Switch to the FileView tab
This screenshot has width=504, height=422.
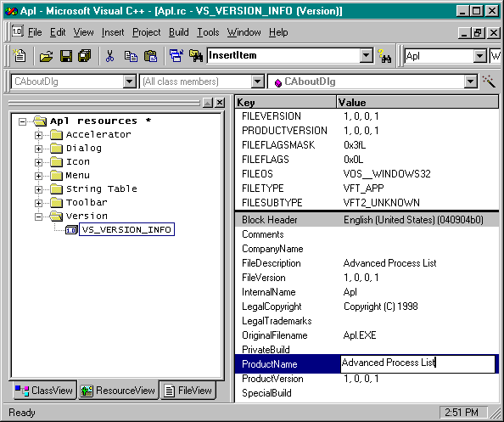(188, 391)
